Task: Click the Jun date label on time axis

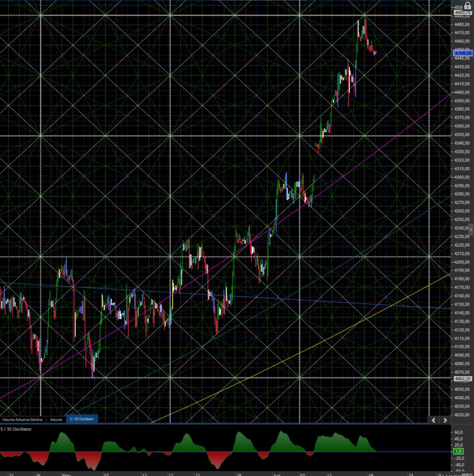Action: 277,474
